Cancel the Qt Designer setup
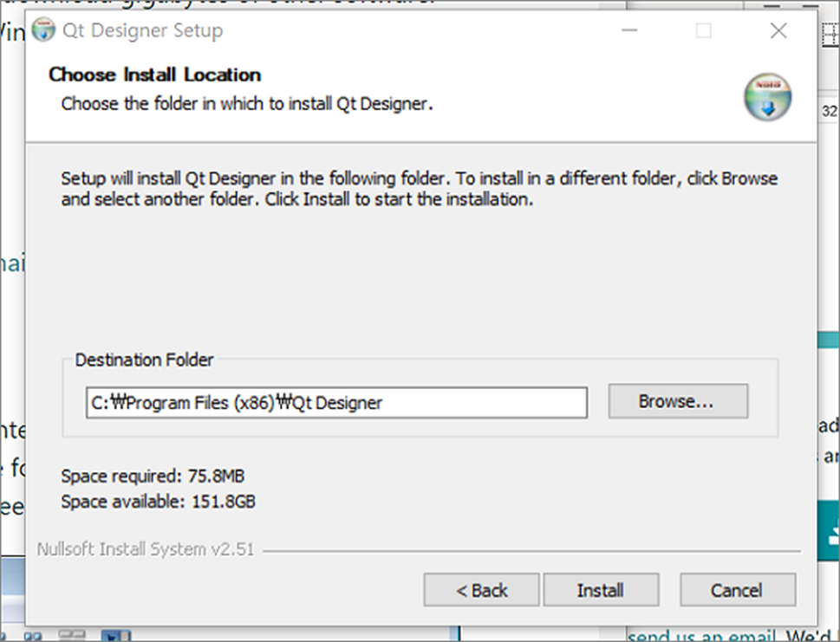 pos(738,590)
